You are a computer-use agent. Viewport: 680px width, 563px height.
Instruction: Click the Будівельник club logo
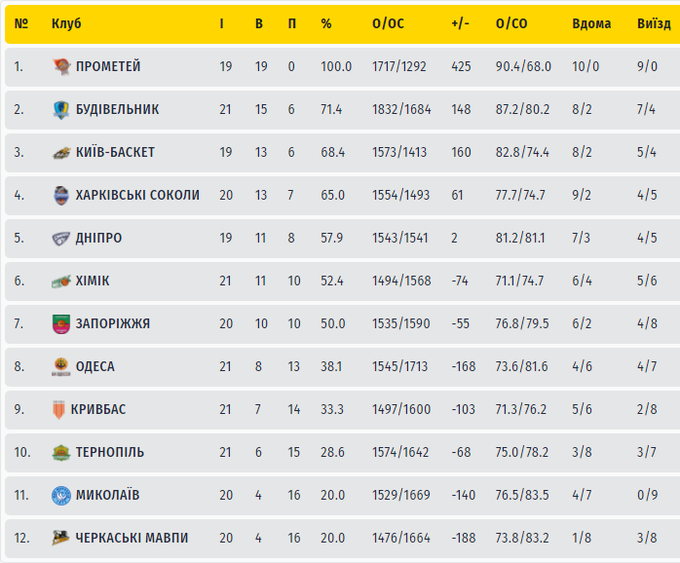62,110
